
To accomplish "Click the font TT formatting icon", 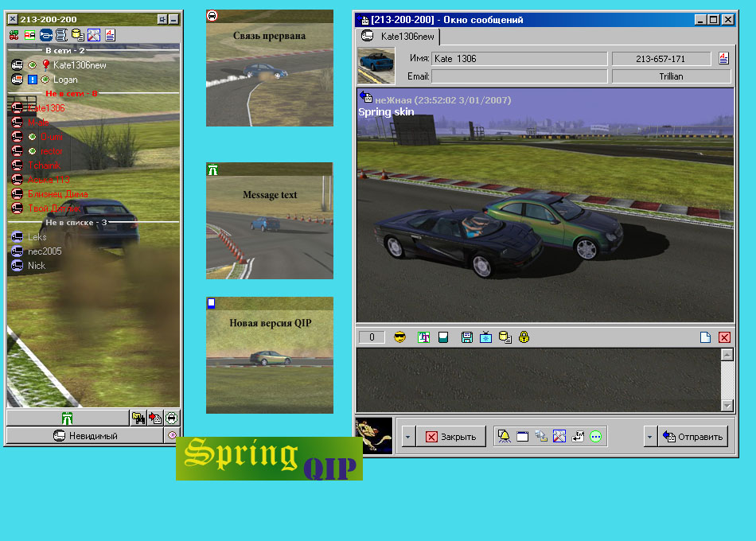I will [x=424, y=337].
